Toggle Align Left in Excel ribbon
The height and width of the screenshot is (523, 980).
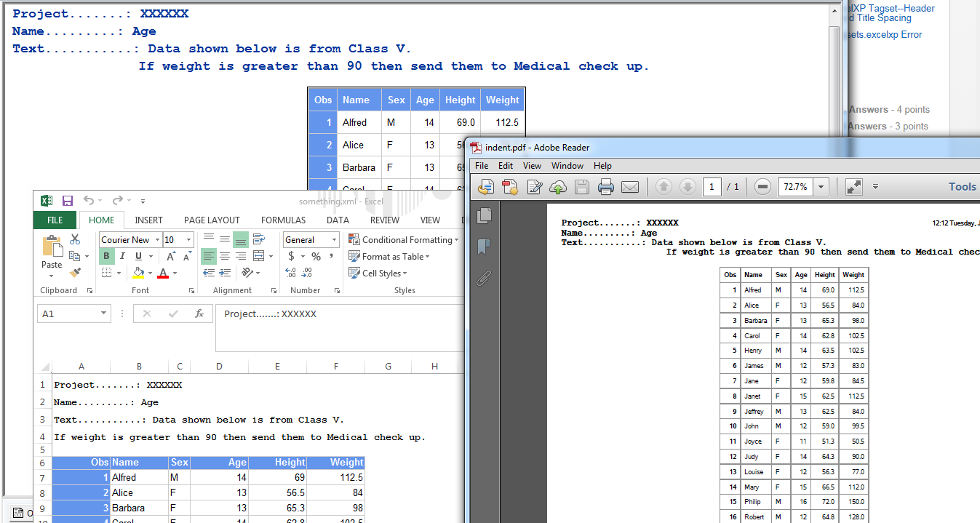tap(209, 256)
